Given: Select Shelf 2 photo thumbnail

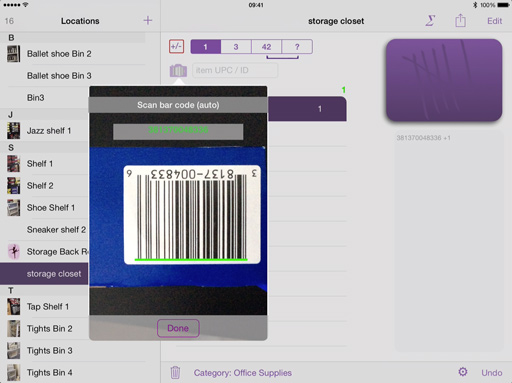Looking at the screenshot, I should tap(14, 186).
